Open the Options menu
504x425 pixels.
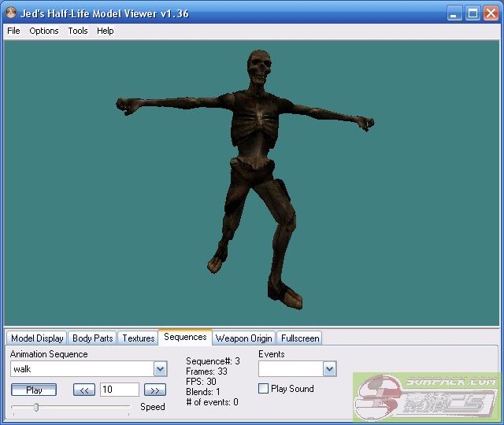(x=44, y=31)
